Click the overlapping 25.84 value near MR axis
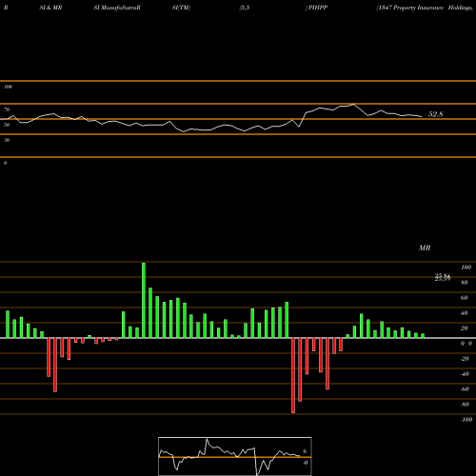Viewport: 476px width, 476px height. pos(443,277)
